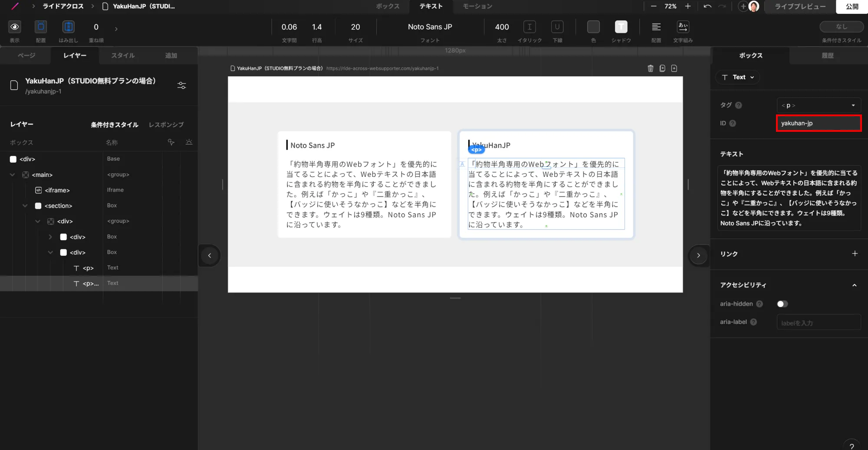The width and height of the screenshot is (868, 450).
Task: Select the Base <div> layer
Action: click(x=99, y=159)
